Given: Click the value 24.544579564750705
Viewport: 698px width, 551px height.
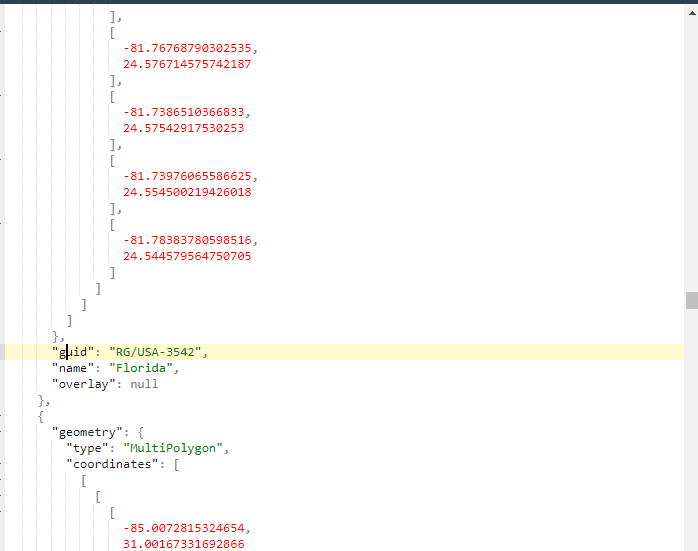Looking at the screenshot, I should (x=187, y=256).
